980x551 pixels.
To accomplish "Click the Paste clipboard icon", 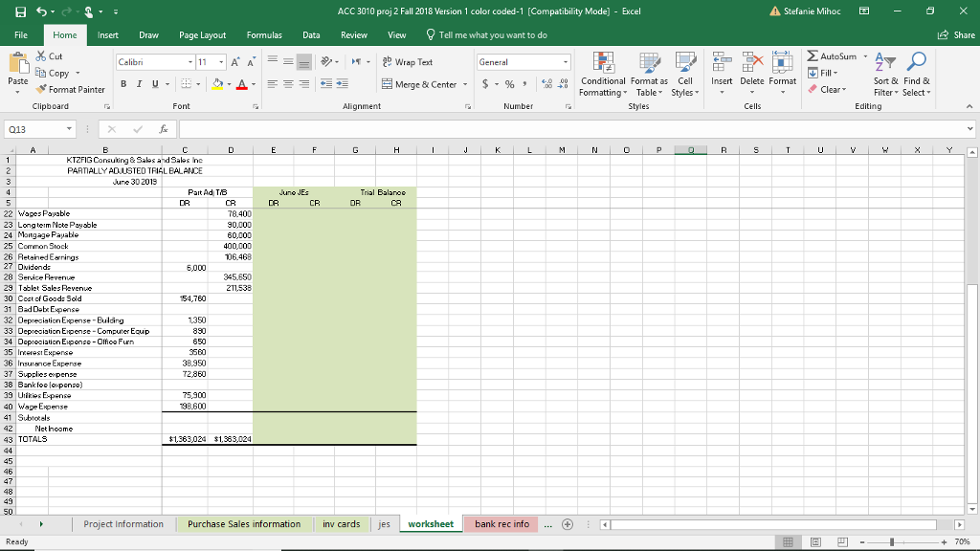I will pyautogui.click(x=18, y=64).
